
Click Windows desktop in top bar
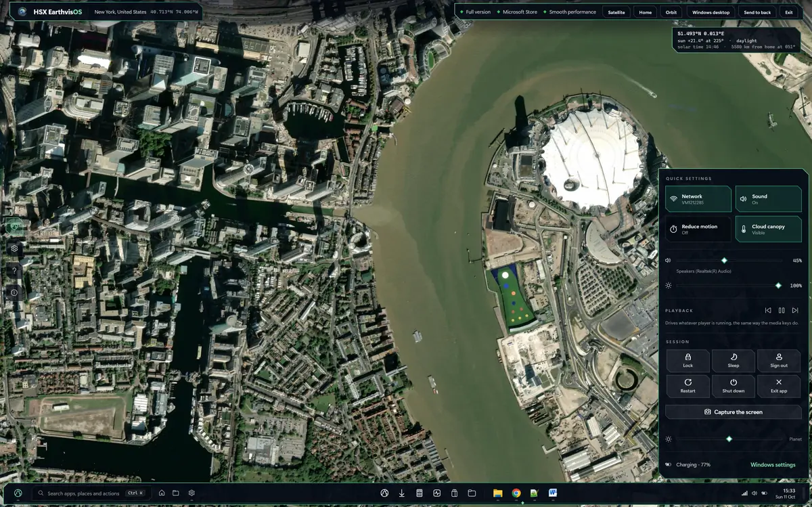(710, 12)
